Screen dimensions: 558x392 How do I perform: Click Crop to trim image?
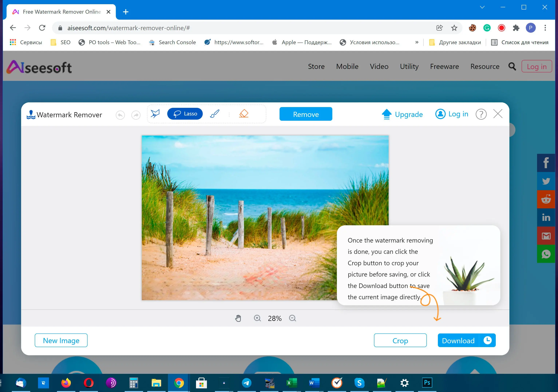coord(400,340)
